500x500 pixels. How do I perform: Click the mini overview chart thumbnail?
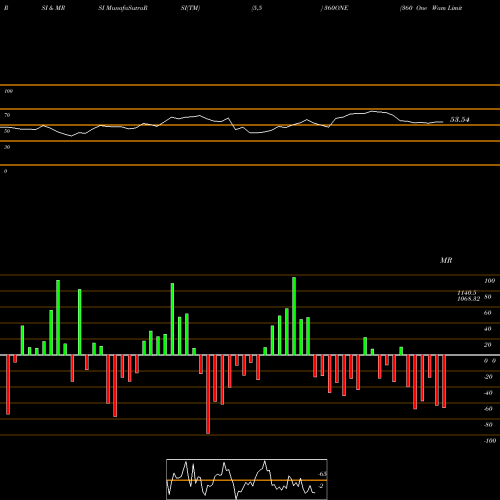point(247,479)
